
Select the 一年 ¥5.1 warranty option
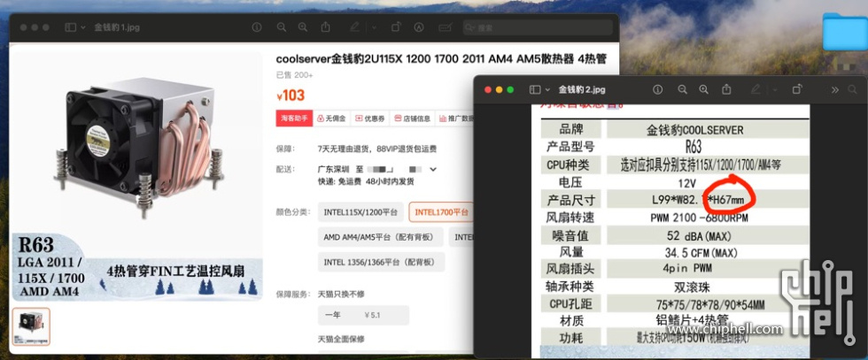pyautogui.click(x=363, y=315)
